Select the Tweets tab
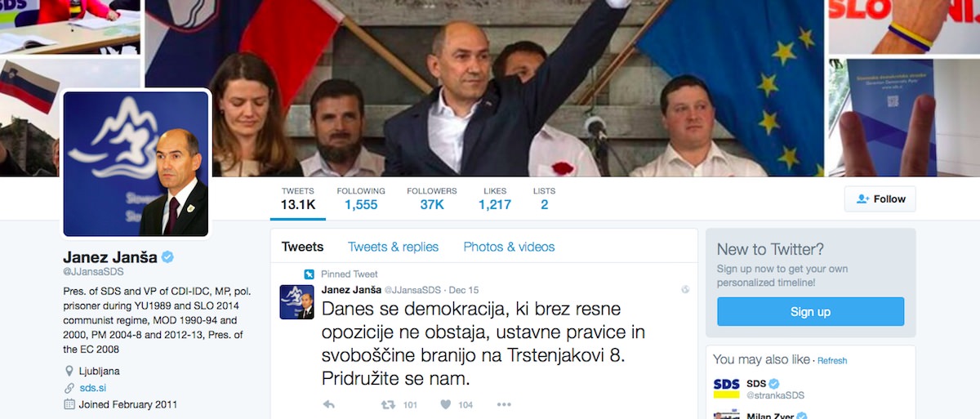 point(302,247)
